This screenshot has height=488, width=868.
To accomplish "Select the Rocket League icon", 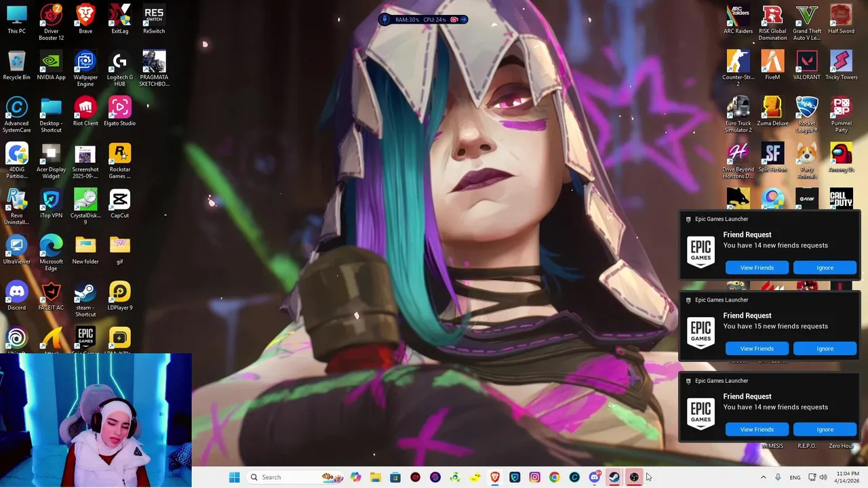I will coord(807,115).
